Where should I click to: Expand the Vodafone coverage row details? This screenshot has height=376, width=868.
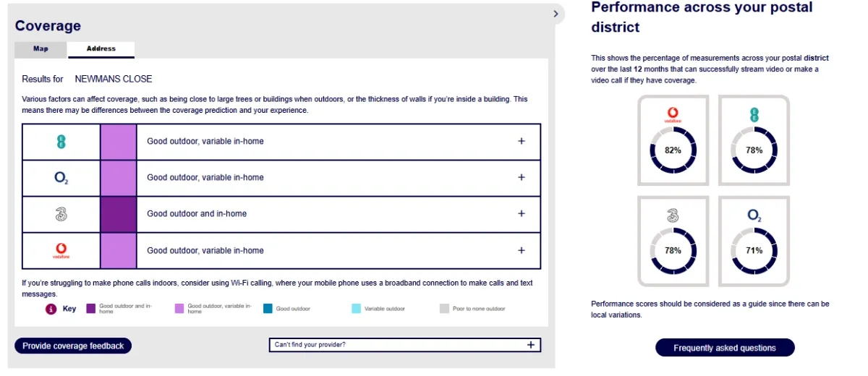tap(522, 250)
